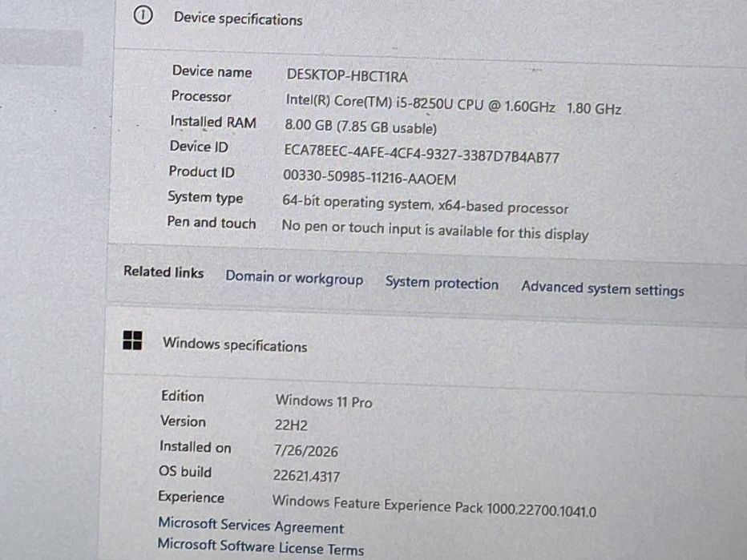Click the OS build label
The height and width of the screenshot is (560, 747).
pos(185,471)
